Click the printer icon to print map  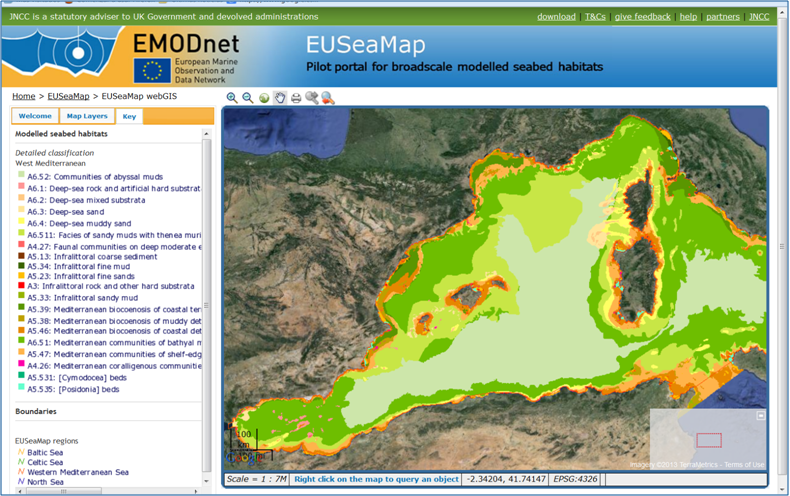pos(296,98)
